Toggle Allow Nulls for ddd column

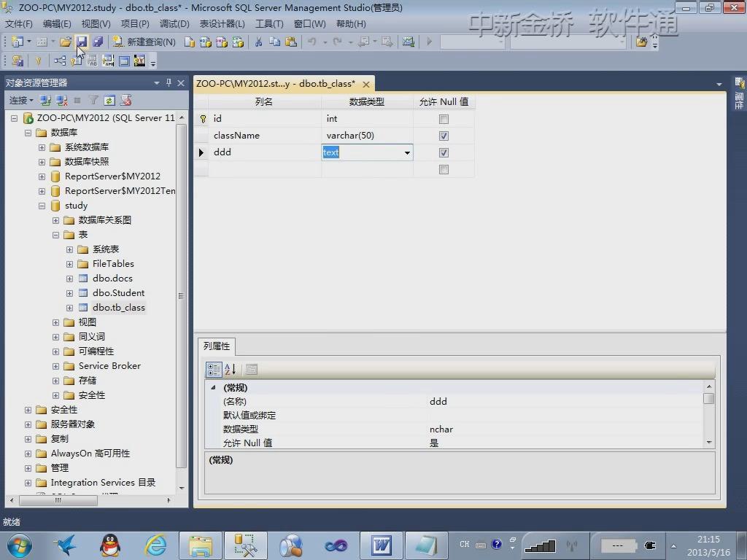pyautogui.click(x=444, y=152)
